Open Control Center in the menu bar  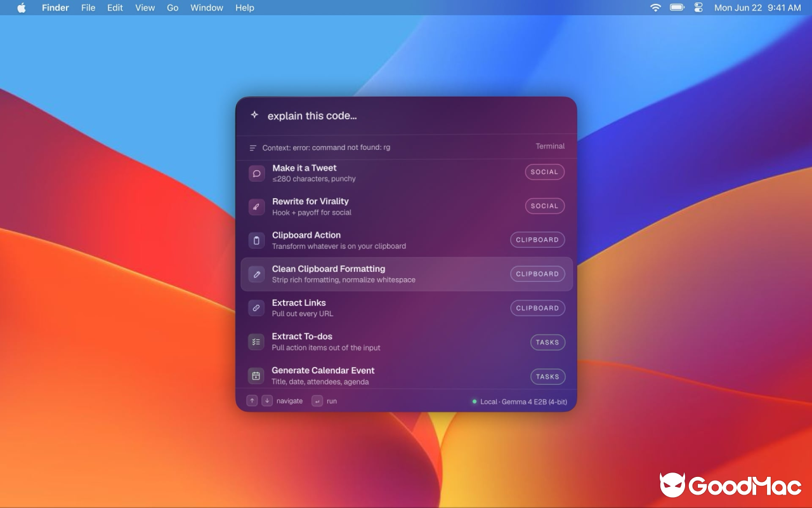coord(698,8)
